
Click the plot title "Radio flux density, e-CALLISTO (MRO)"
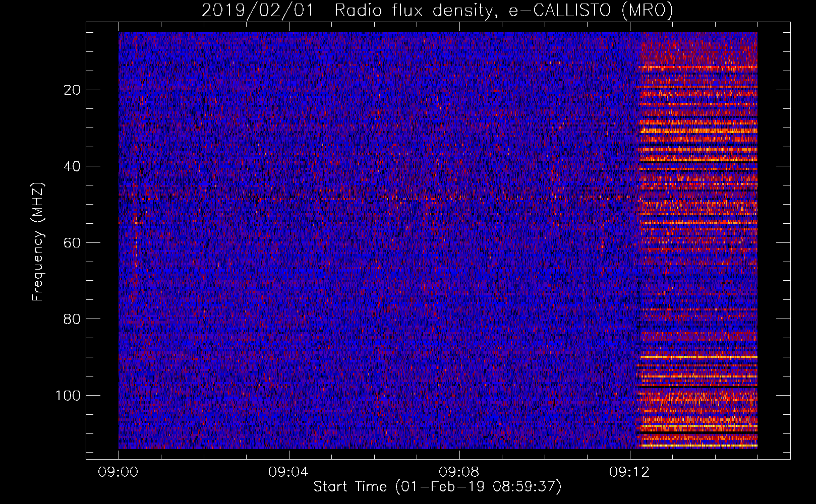point(504,11)
